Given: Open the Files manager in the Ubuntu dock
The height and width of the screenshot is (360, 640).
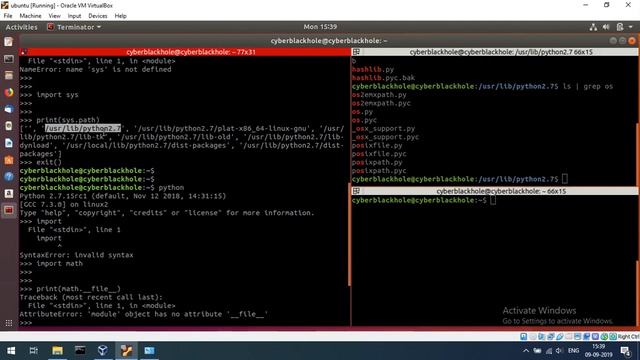Looking at the screenshot, I should coord(9,76).
